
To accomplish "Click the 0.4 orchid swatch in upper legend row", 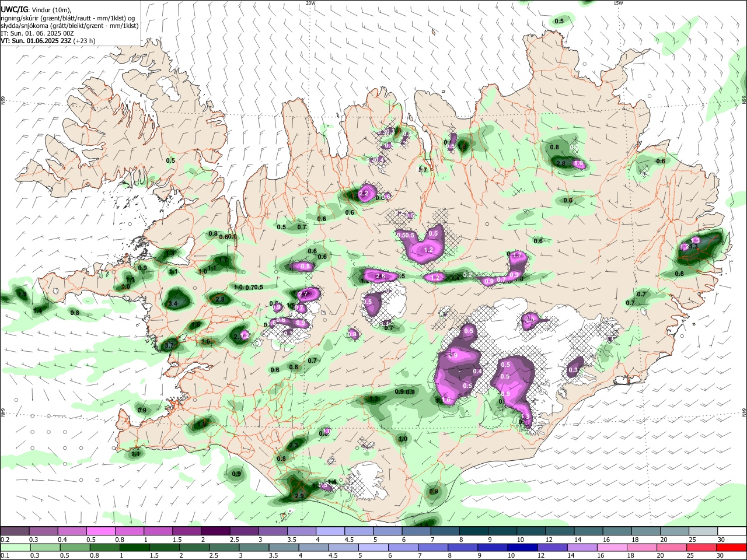I will tap(72, 531).
